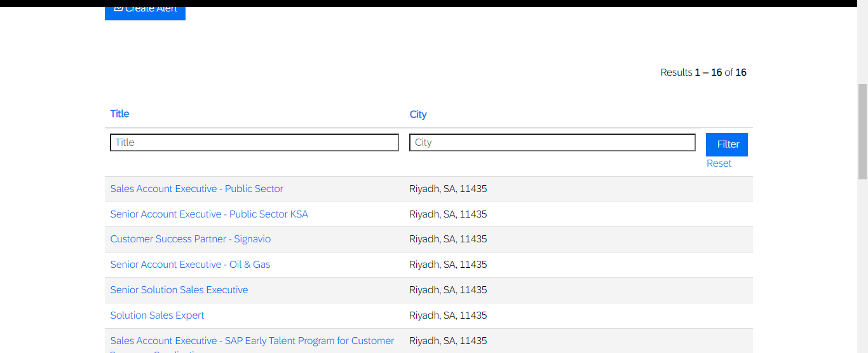Select city text in Public Sector row
This screenshot has width=868, height=353.
448,189
